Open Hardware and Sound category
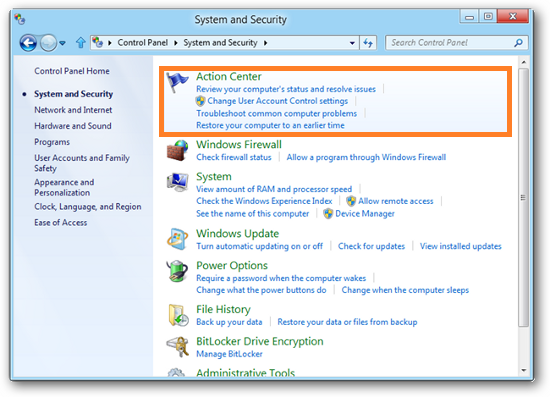 tap(73, 126)
